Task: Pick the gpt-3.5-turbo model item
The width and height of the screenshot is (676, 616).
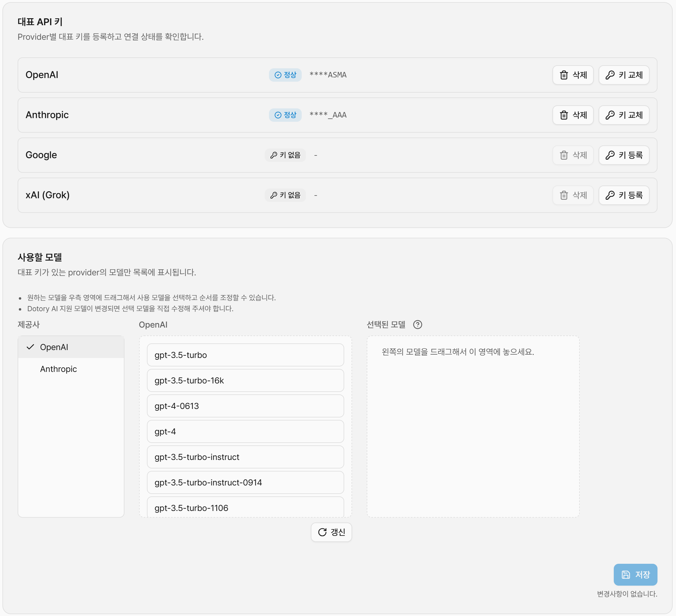Action: 245,355
